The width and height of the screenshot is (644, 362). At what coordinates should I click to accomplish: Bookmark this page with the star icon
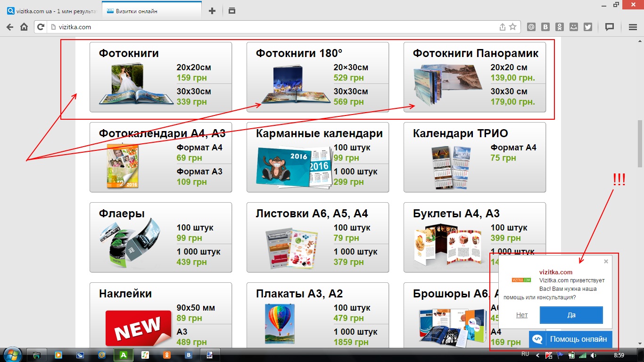513,27
